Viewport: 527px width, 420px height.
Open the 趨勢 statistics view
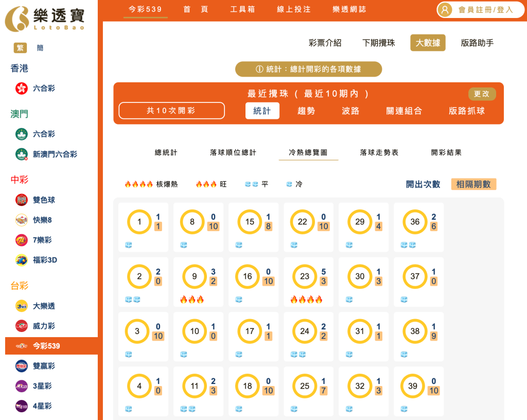coord(307,111)
